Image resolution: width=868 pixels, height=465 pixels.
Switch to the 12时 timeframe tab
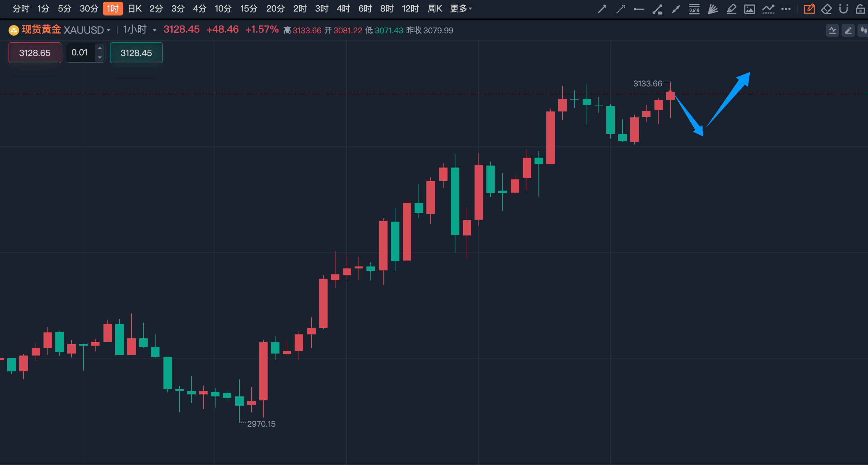(x=410, y=9)
